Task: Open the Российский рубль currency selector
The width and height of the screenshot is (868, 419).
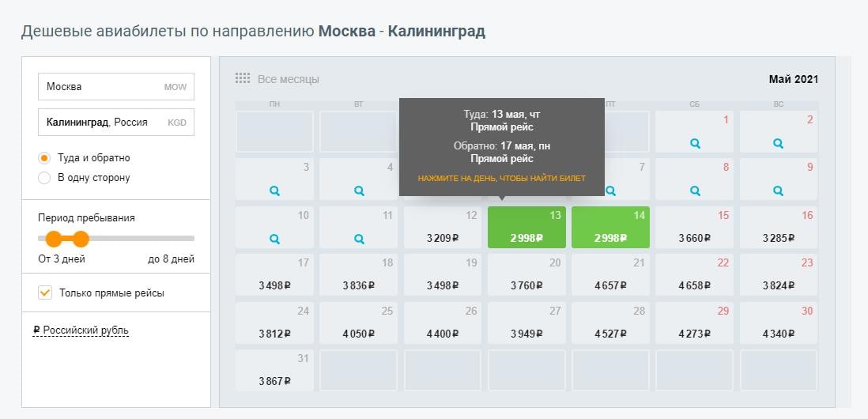Action: tap(81, 331)
